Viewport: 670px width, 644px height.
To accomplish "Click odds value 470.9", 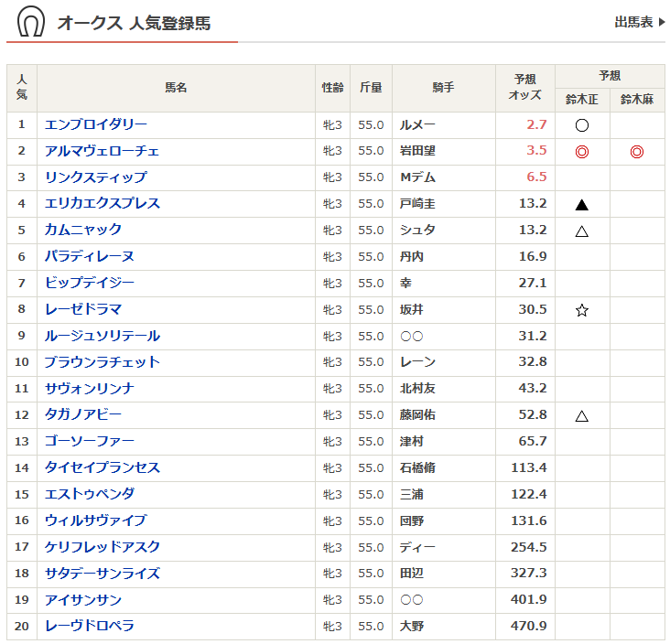I will point(529,626).
